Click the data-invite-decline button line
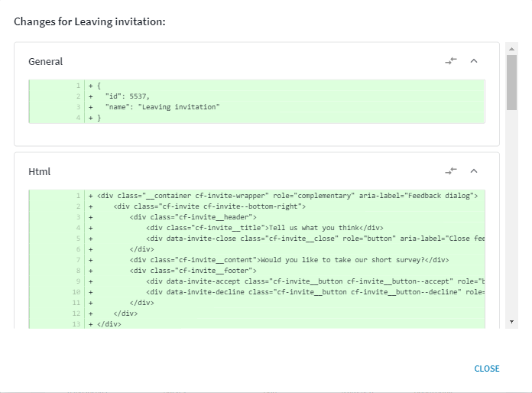Image resolution: width=532 pixels, height=393 pixels. 257,292
